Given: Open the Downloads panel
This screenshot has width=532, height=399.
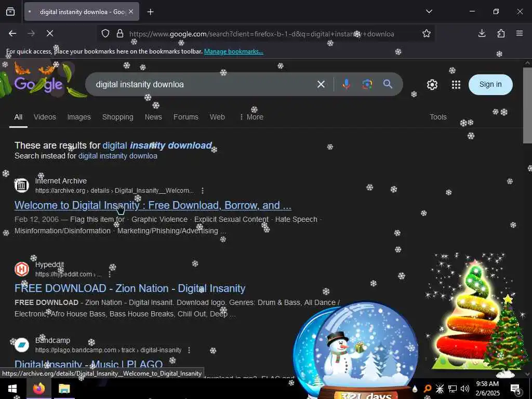Looking at the screenshot, I should coord(482,33).
